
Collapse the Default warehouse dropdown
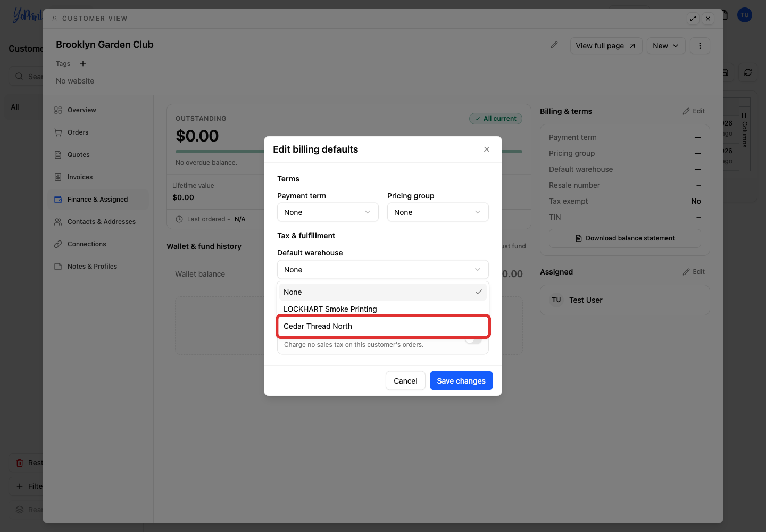[x=383, y=270]
